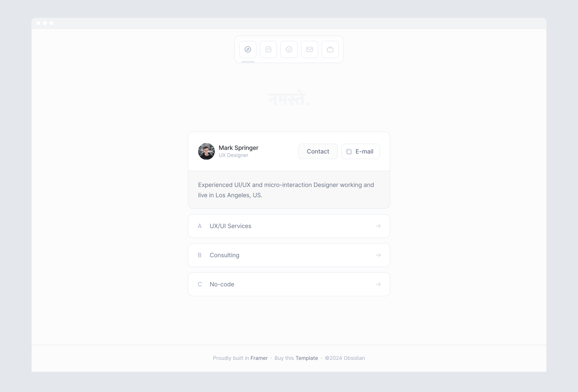The image size is (578, 392).
Task: Open the Framer link in footer
Action: click(259, 358)
